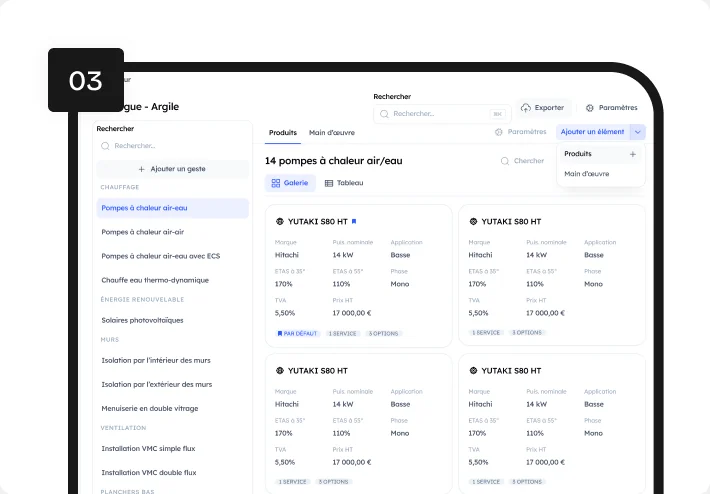The image size is (710, 494).
Task: Switch to Tableau view
Action: tap(344, 183)
